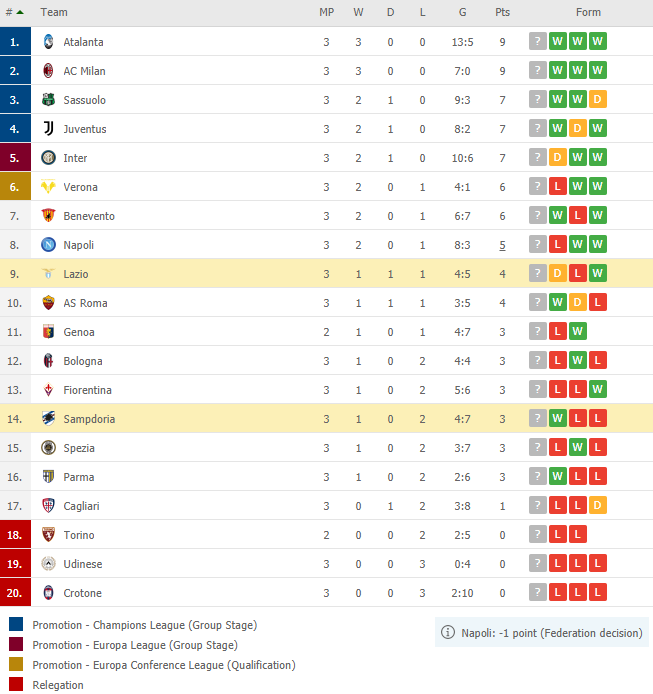
Task: Click the Sampdoria club crest icon
Action: 48,419
